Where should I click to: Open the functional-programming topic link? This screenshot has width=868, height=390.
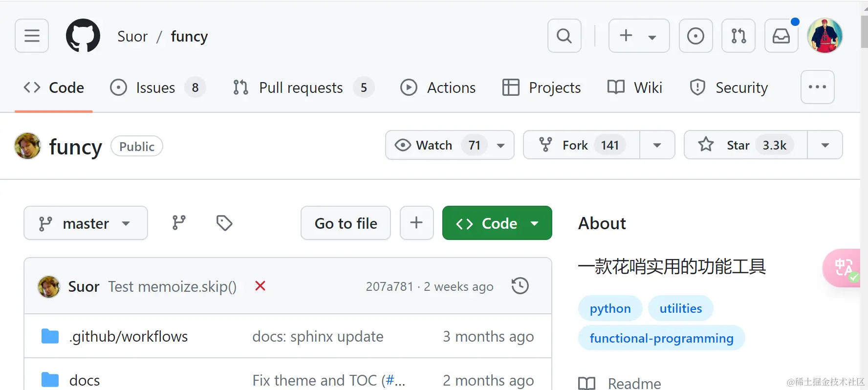[661, 338]
